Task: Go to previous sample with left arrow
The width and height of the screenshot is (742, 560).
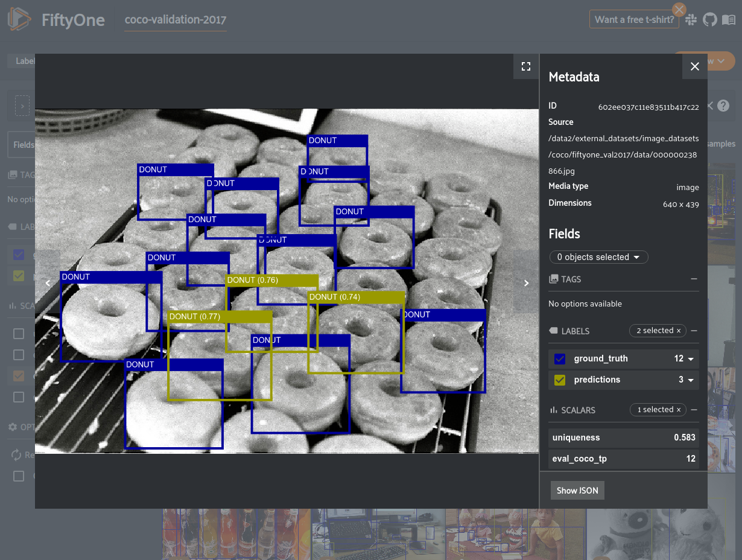Action: 48,283
